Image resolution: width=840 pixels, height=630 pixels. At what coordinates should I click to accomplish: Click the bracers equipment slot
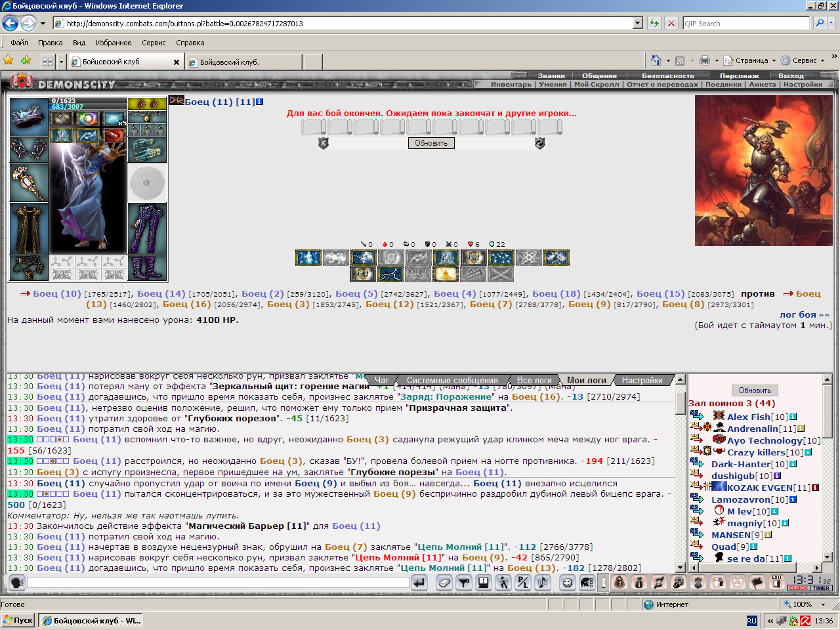[x=29, y=150]
